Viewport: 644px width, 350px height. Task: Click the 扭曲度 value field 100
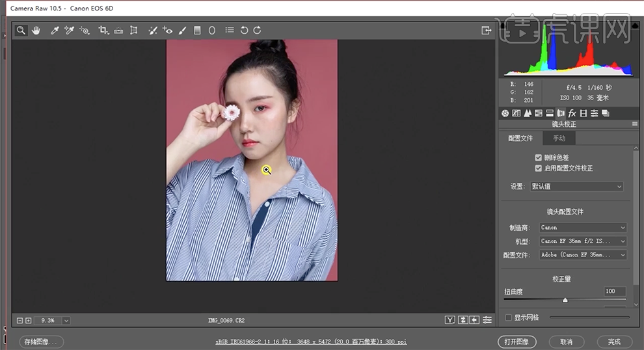615,291
